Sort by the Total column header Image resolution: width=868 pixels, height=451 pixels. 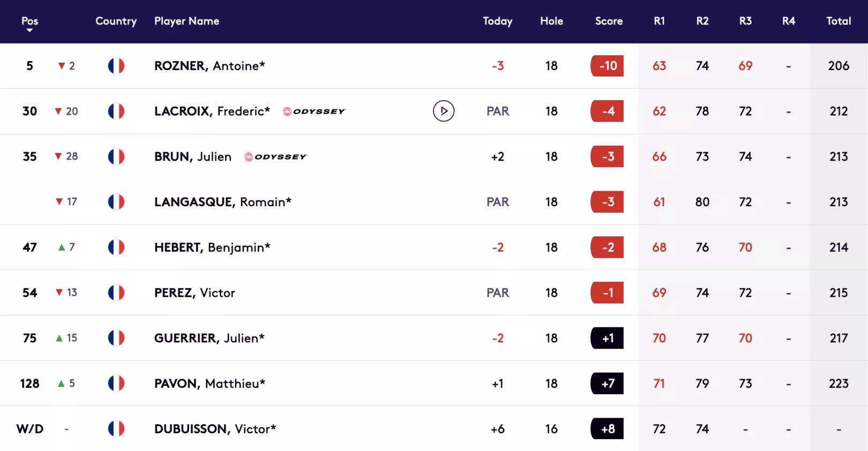coord(839,21)
